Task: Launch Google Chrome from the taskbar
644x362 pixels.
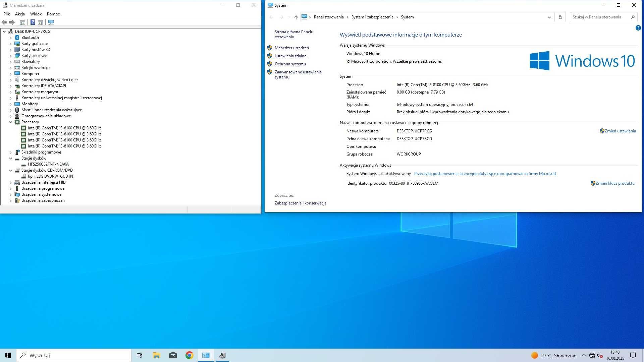Action: [x=190, y=355]
